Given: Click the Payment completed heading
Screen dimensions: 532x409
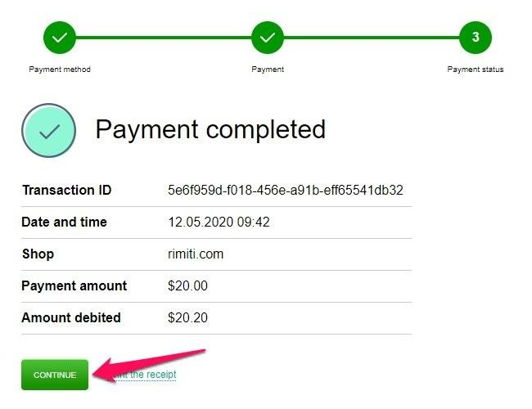Looking at the screenshot, I should tap(210, 130).
